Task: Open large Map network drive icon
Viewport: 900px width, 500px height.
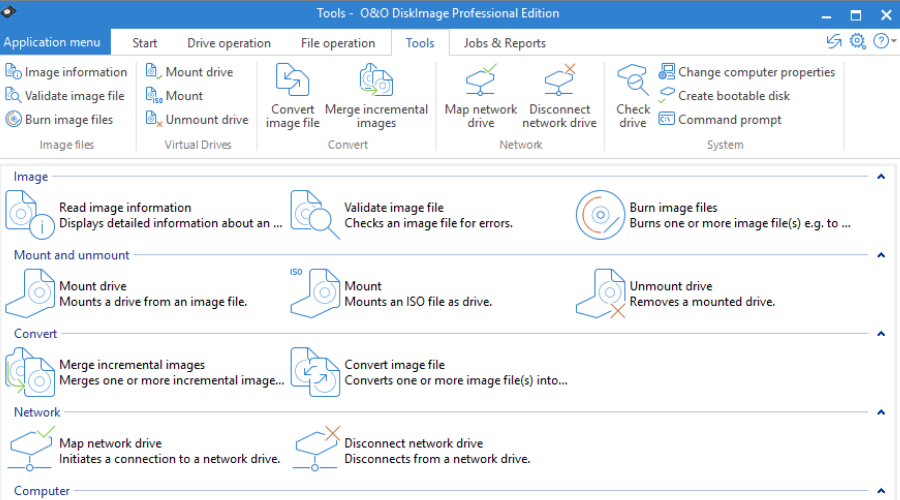Action: (32, 449)
